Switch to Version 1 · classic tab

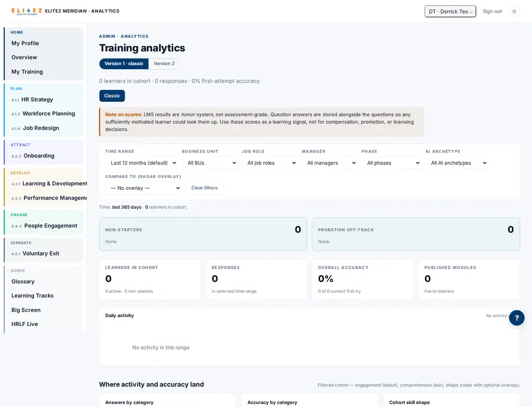[124, 63]
